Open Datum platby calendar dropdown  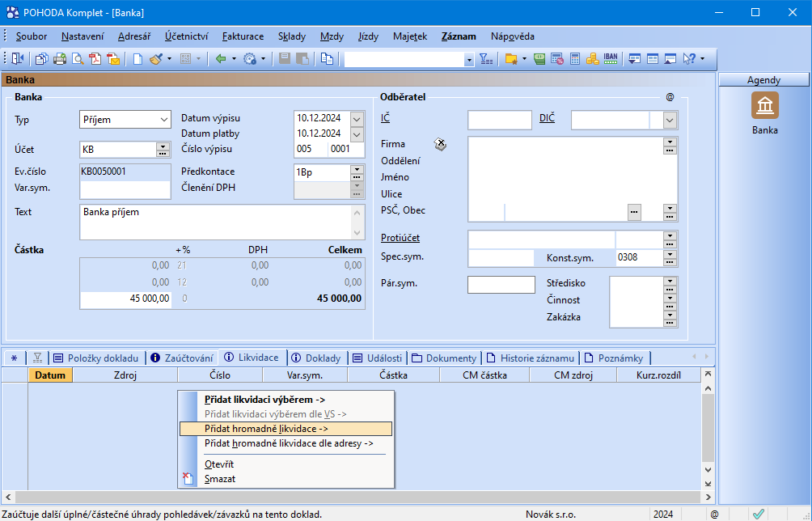coord(357,134)
